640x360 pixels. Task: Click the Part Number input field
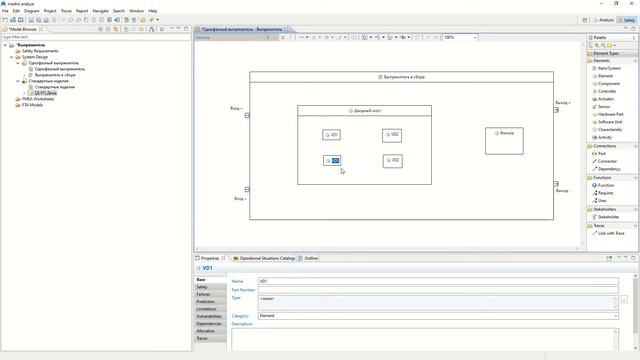[x=438, y=290]
